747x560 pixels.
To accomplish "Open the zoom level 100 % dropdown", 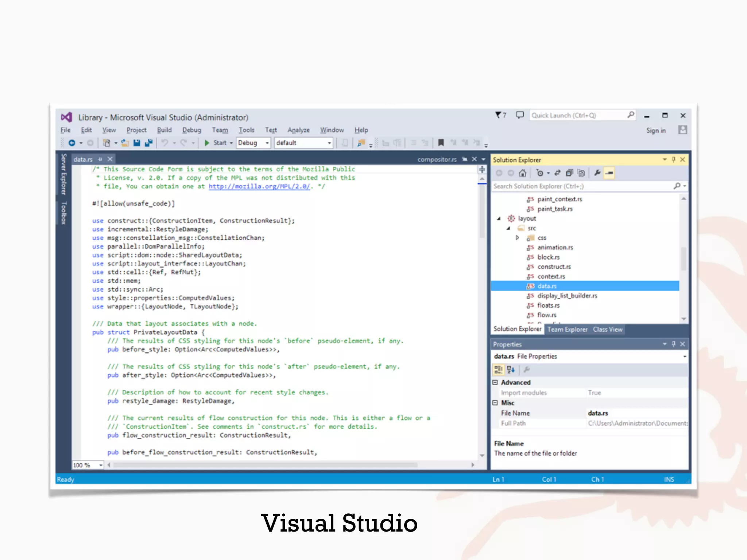I will pos(101,465).
